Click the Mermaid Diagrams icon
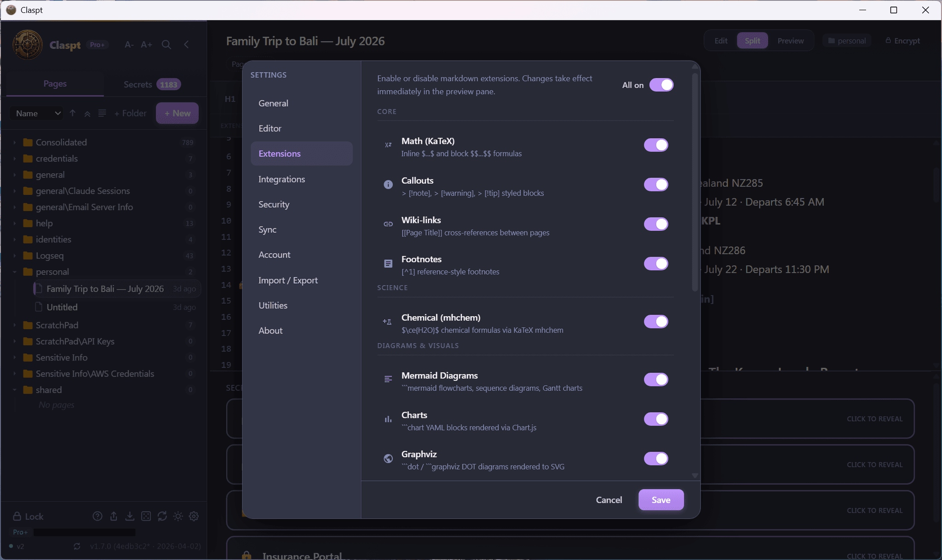 point(388,379)
